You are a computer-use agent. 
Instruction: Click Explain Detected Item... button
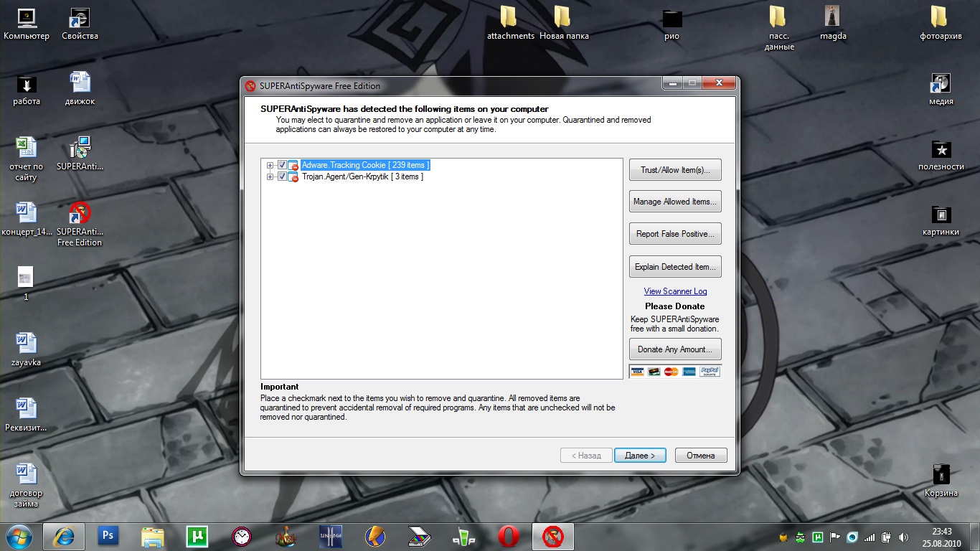pyautogui.click(x=675, y=267)
